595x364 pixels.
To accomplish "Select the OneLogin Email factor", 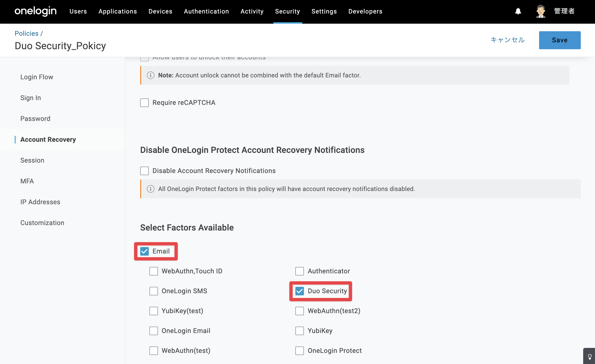I will [x=153, y=331].
